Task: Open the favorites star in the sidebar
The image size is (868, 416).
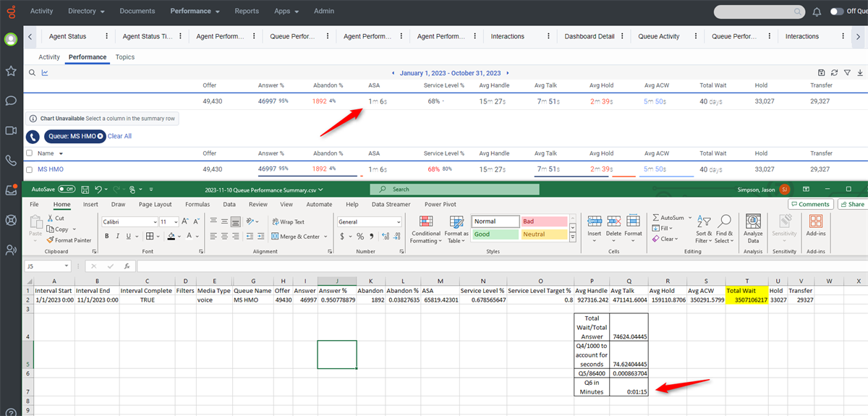Action: [11, 71]
